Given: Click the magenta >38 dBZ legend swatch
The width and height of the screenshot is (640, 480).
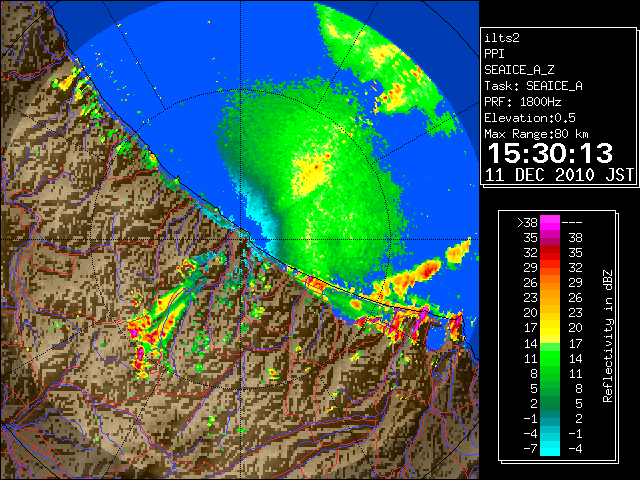Looking at the screenshot, I should pyautogui.click(x=550, y=223).
